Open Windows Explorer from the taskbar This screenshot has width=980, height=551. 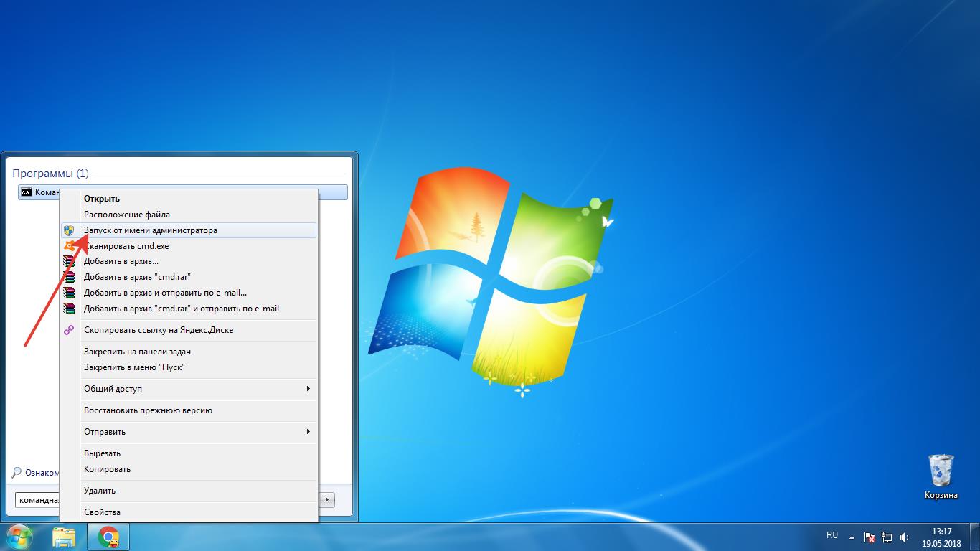[x=65, y=536]
